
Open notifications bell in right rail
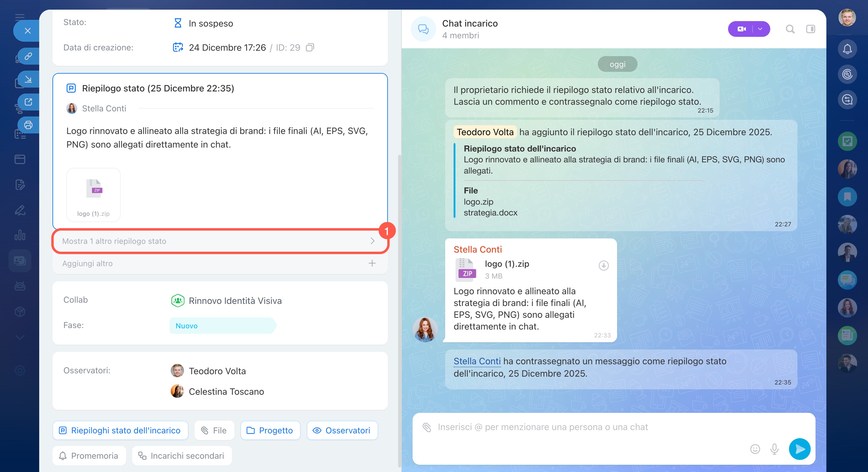[847, 49]
